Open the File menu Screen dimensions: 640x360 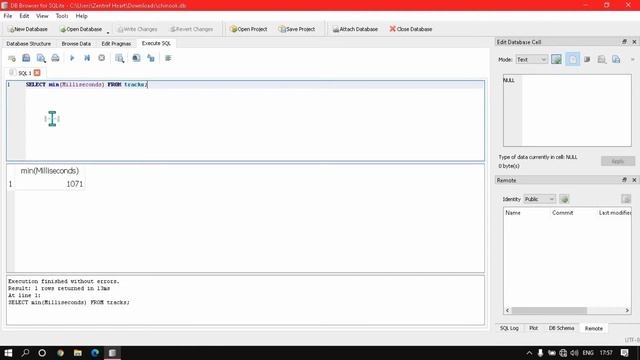coord(8,16)
